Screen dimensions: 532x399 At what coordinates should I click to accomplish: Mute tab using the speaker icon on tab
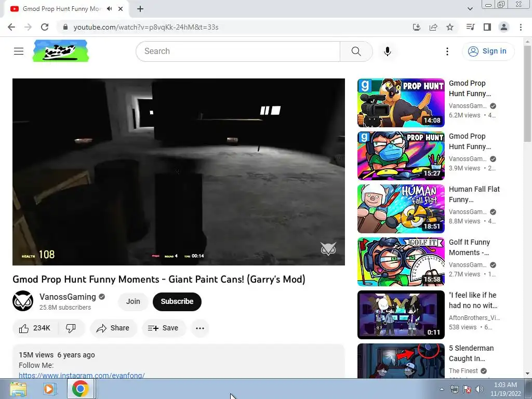109,9
